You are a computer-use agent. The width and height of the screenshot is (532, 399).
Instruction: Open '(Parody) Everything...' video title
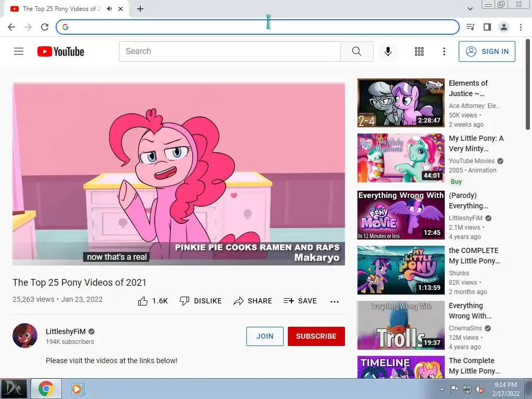(x=468, y=201)
